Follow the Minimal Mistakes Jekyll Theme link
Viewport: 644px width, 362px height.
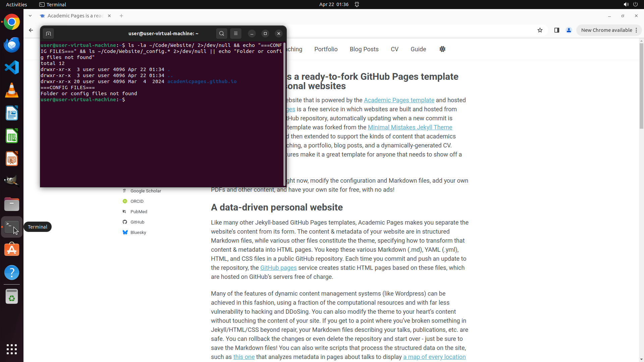click(x=410, y=127)
